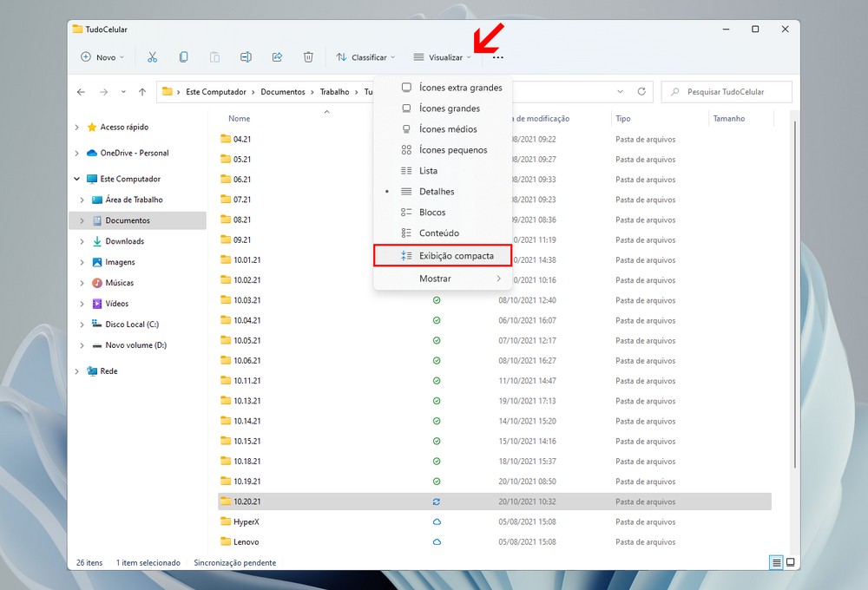The height and width of the screenshot is (590, 868).
Task: Expand Acesso rápido tree node
Action: point(77,128)
